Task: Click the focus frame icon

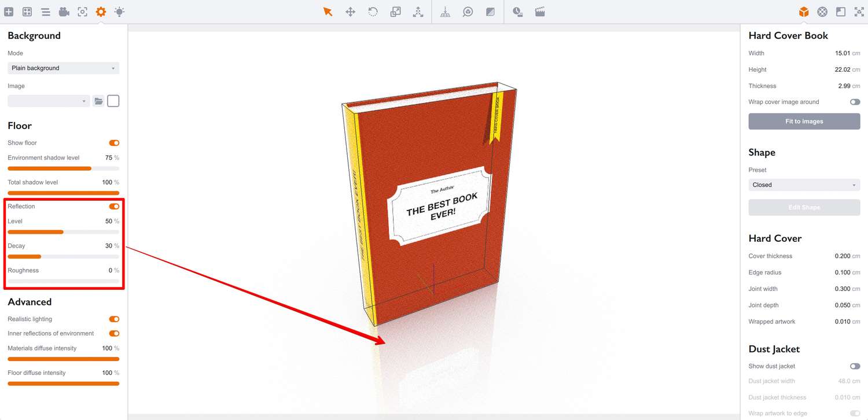Action: click(x=83, y=12)
